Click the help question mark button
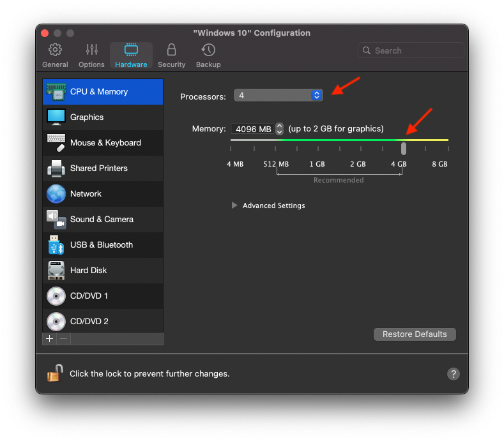The width and height of the screenshot is (504, 441). (x=453, y=374)
